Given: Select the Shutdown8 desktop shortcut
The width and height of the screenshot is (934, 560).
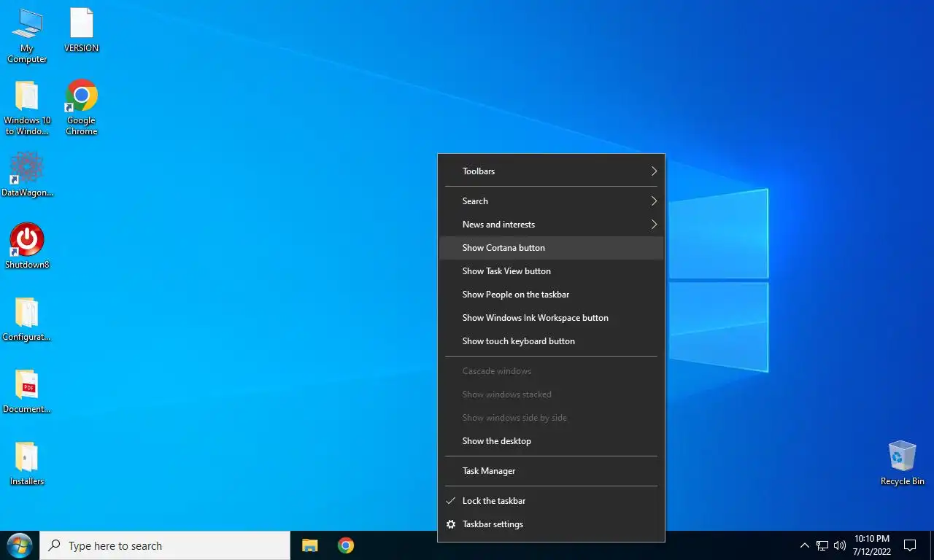Looking at the screenshot, I should pyautogui.click(x=27, y=246).
